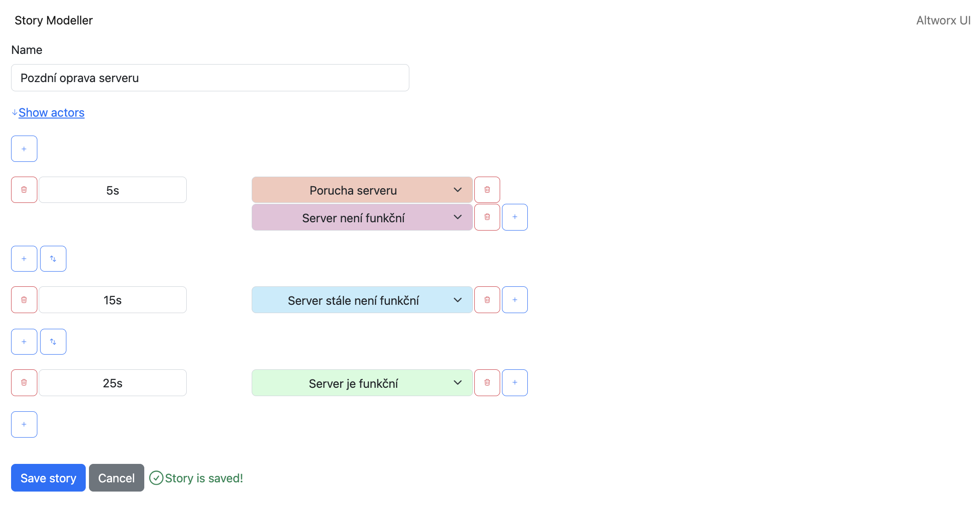Screen dimensions: 980x510
Task: Delete the Server není funkční event
Action: (x=487, y=217)
